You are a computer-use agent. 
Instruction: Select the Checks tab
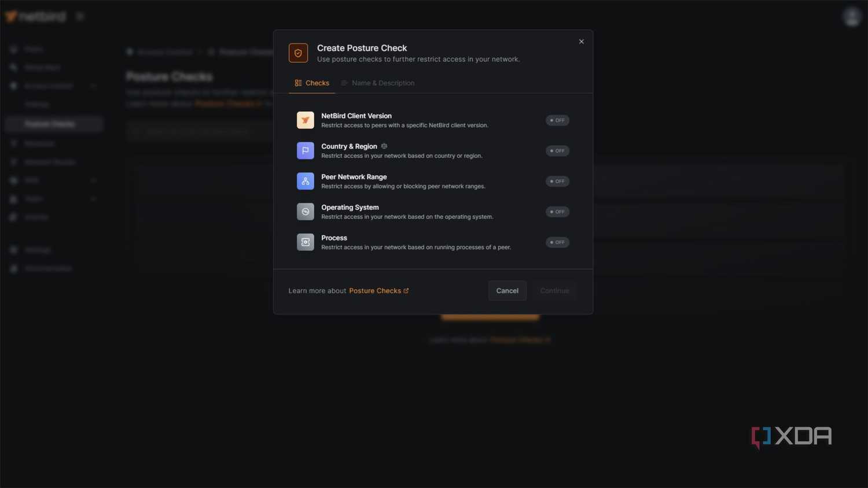[312, 83]
